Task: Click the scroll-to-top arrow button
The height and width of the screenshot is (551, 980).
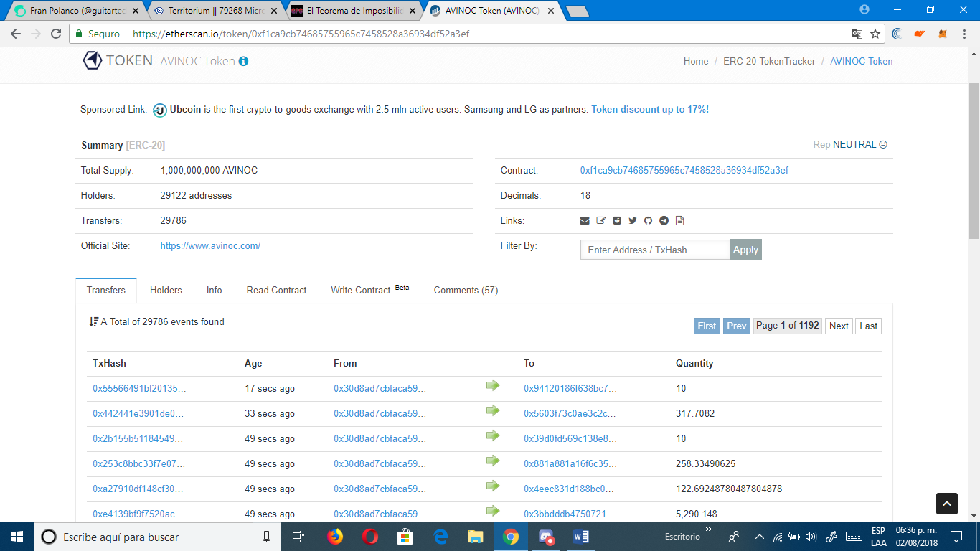Action: tap(947, 504)
